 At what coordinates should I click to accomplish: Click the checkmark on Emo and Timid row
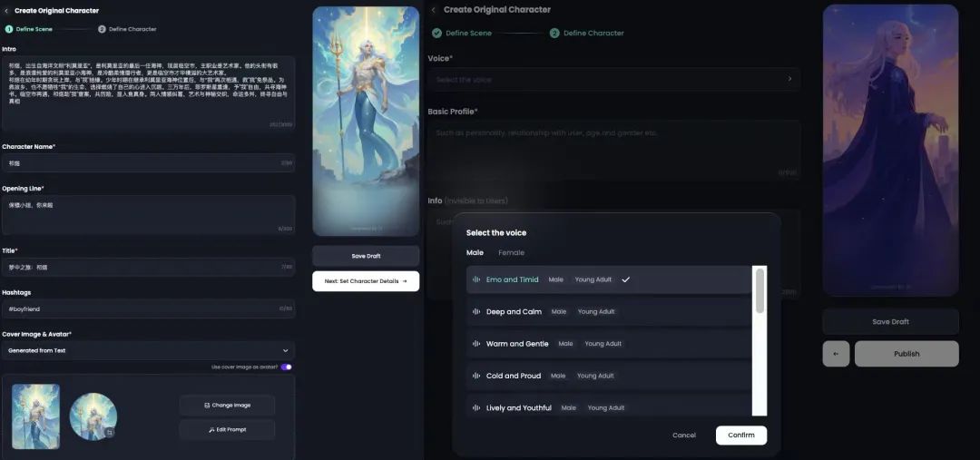(625, 279)
